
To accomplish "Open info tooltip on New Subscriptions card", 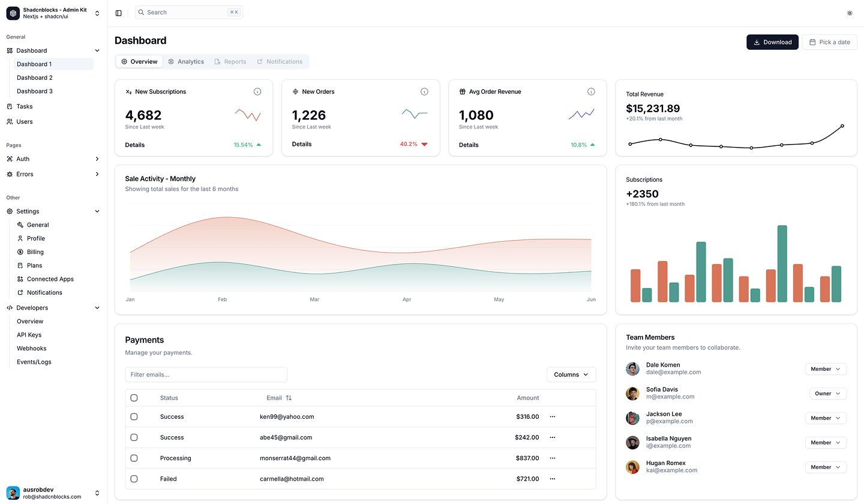I will (257, 91).
